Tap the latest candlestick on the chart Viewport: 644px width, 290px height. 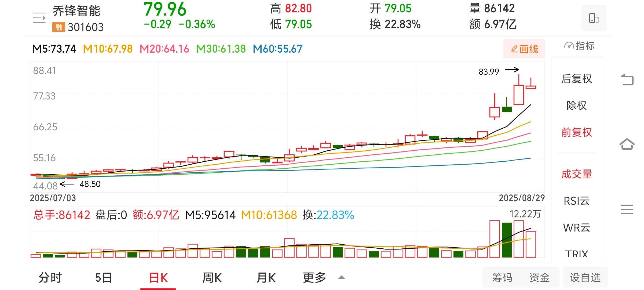(x=531, y=87)
